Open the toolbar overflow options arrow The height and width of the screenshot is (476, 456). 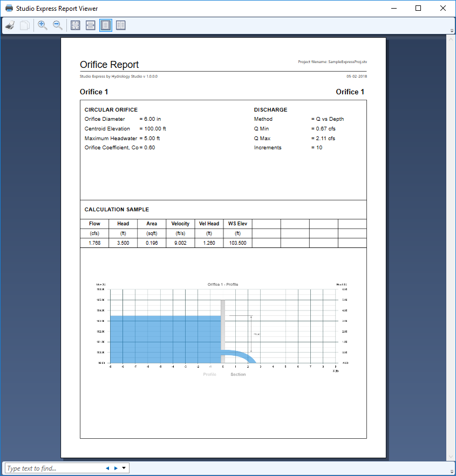(x=452, y=31)
